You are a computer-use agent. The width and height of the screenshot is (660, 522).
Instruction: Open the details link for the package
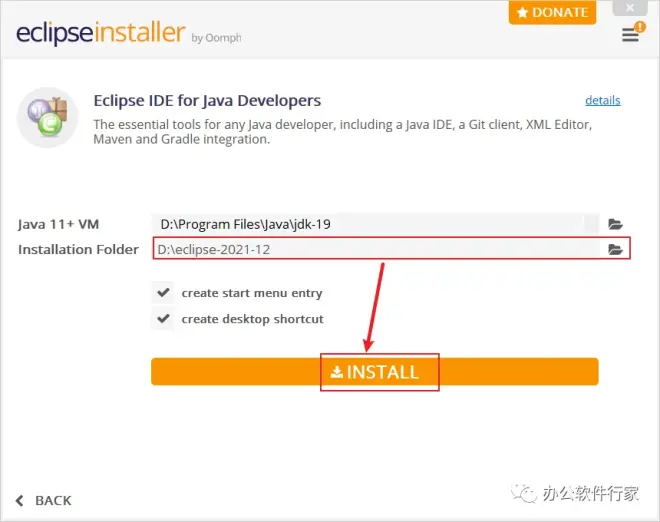(x=602, y=100)
